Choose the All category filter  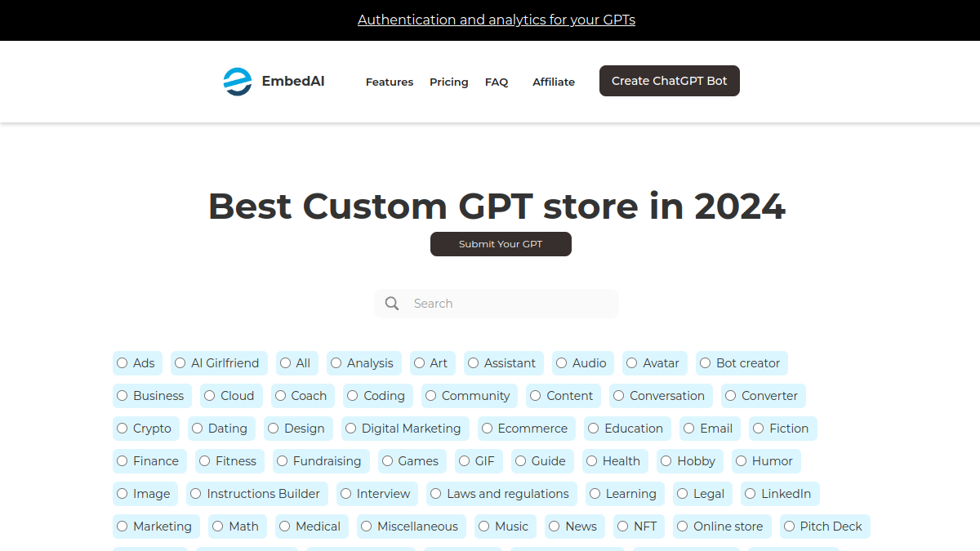click(x=297, y=363)
